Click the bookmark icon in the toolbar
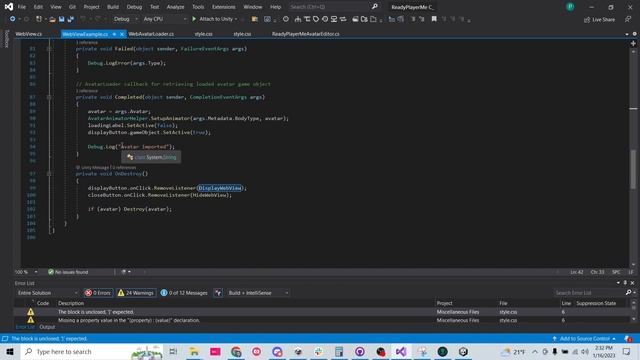The image size is (640, 360). (434, 19)
